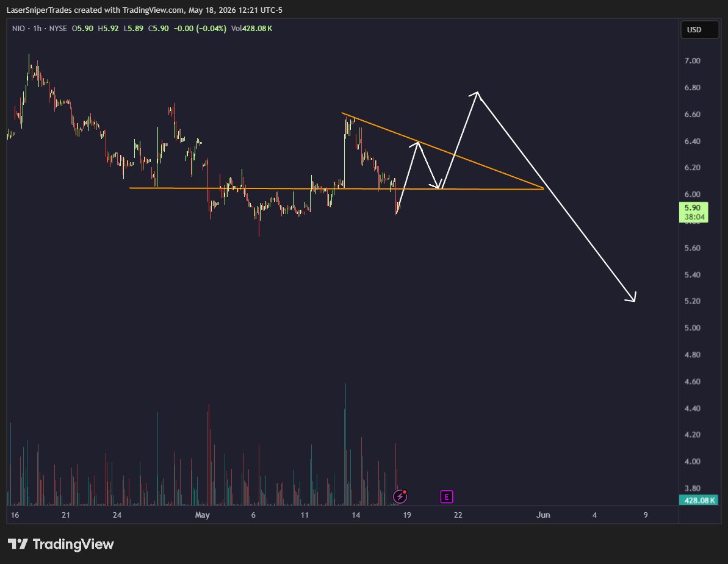Open the USD currency selector

[699, 30]
